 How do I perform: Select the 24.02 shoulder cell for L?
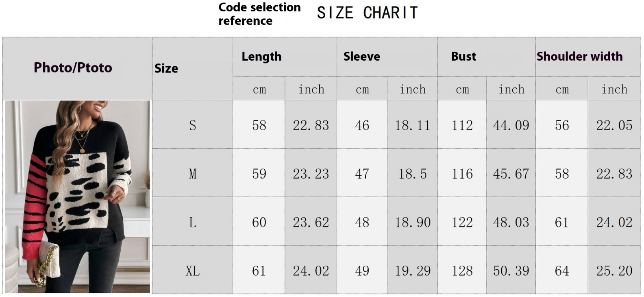[614, 222]
